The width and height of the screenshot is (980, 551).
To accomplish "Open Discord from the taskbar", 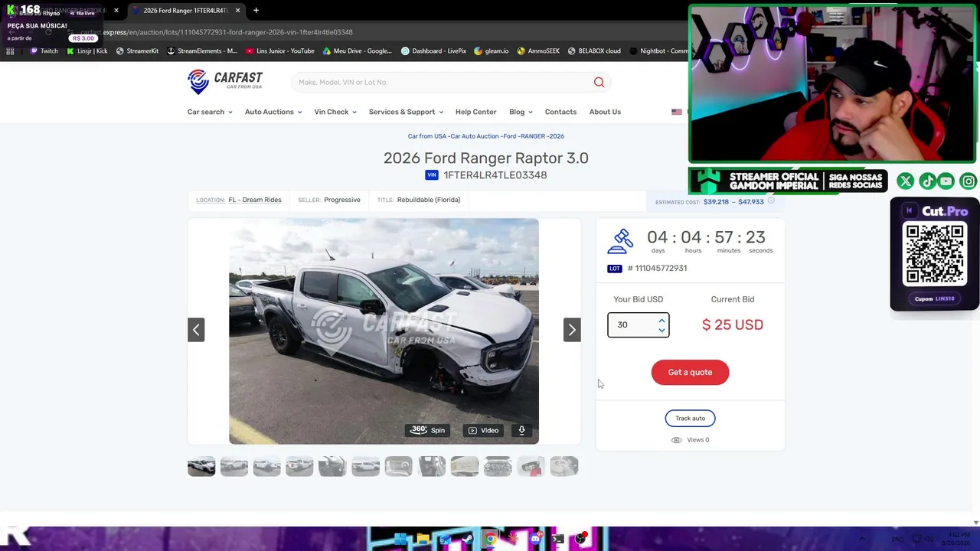I will pyautogui.click(x=535, y=540).
